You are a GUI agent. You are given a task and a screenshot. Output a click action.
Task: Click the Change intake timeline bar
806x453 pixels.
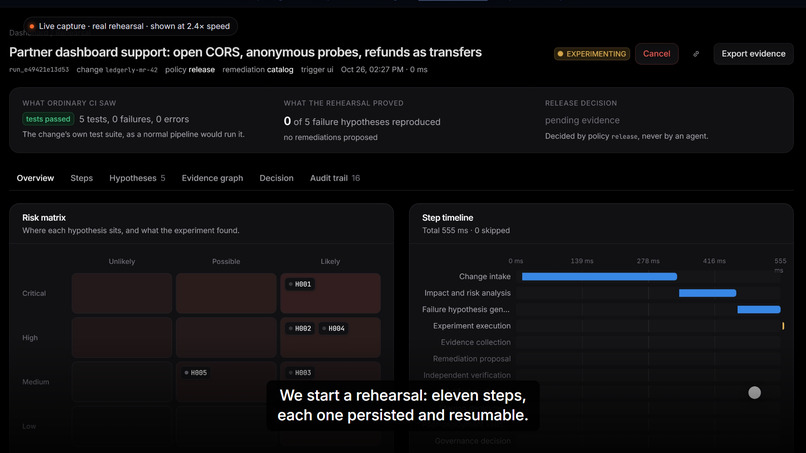(x=599, y=277)
